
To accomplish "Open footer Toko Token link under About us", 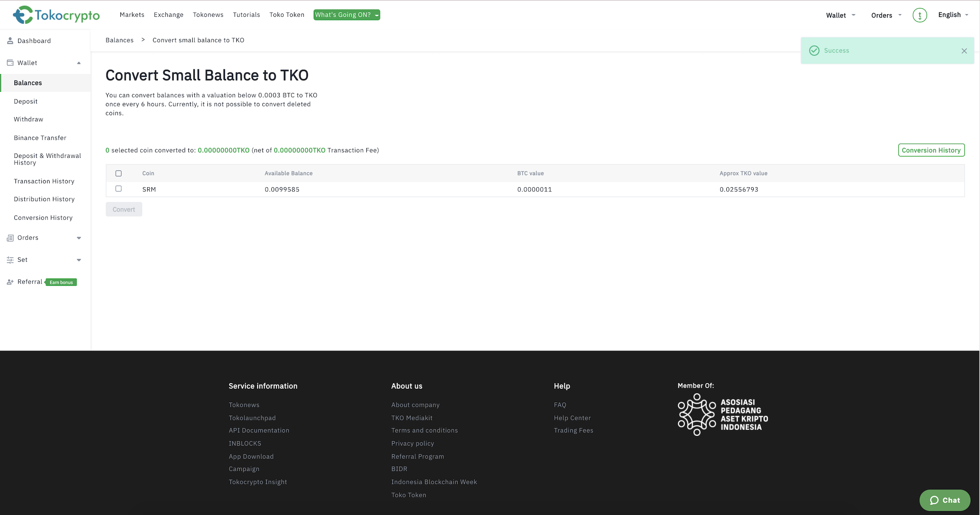I will (x=409, y=495).
